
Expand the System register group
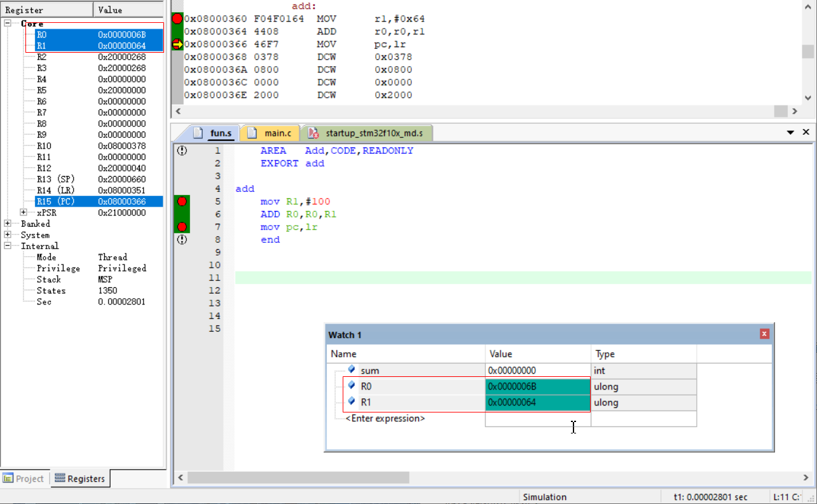(8, 235)
